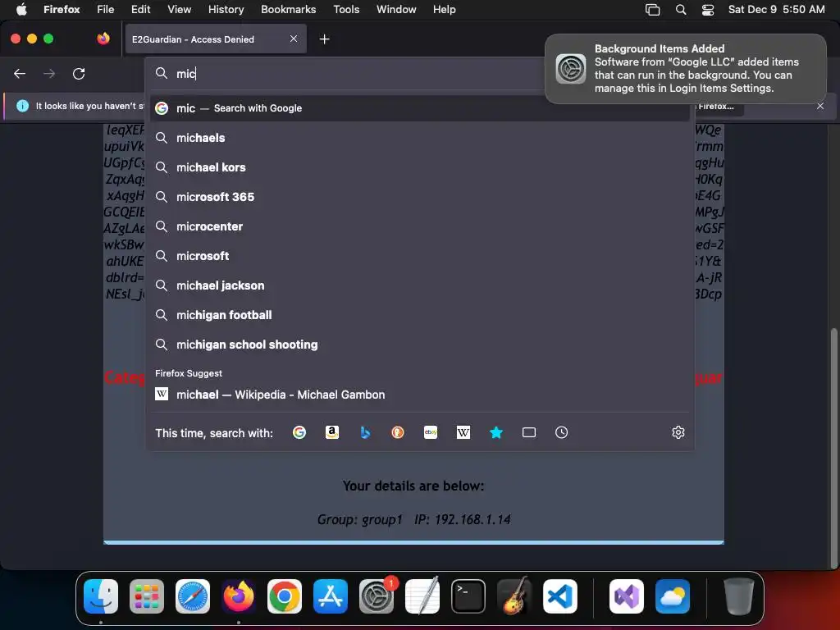The image size is (840, 630).
Task: Open the Apple menu
Action: [x=21, y=9]
